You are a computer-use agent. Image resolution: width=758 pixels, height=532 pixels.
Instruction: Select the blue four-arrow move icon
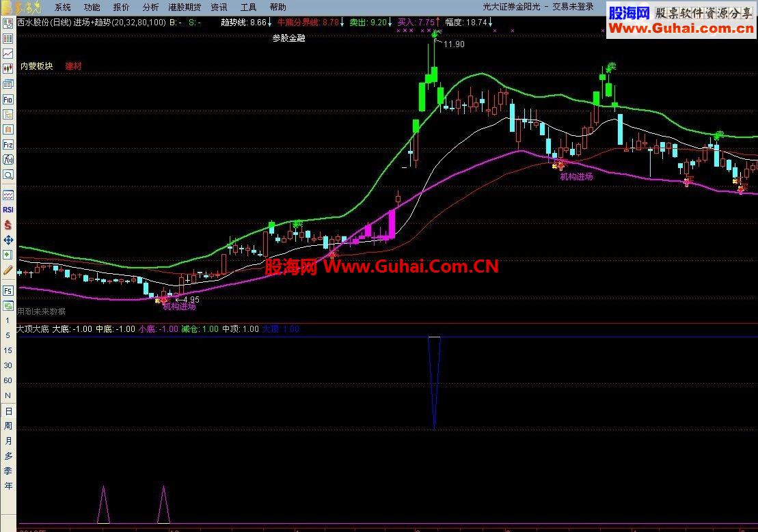point(8,240)
